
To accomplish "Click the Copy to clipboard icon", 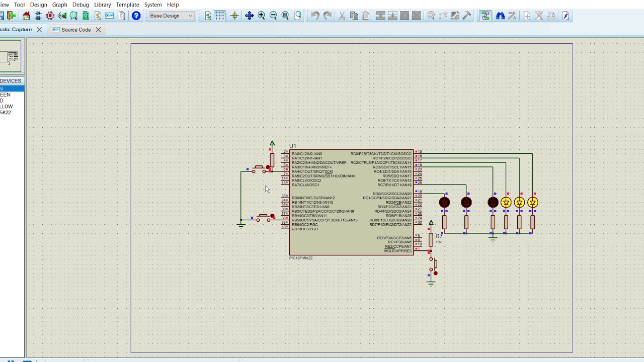I will (354, 16).
